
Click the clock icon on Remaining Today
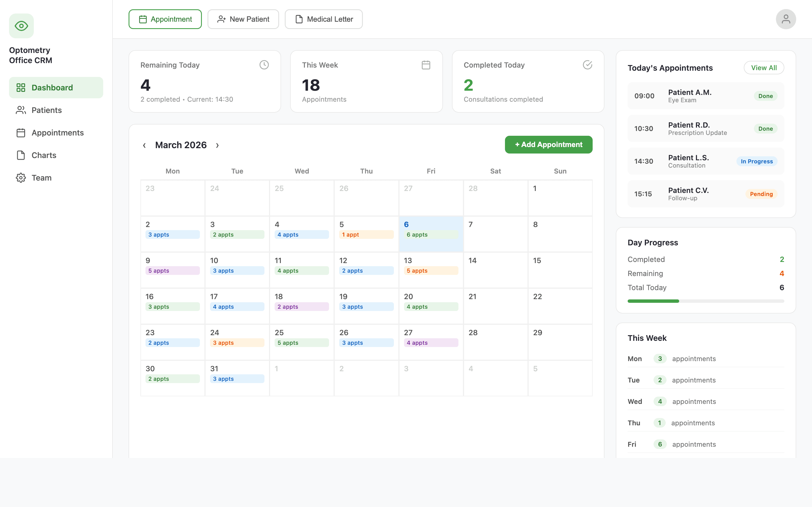[x=264, y=65]
